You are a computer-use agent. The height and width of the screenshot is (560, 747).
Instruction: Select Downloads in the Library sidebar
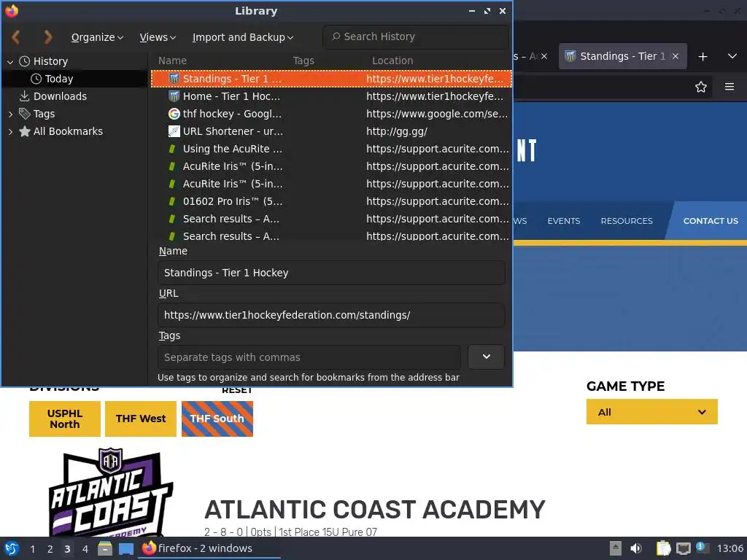point(60,96)
